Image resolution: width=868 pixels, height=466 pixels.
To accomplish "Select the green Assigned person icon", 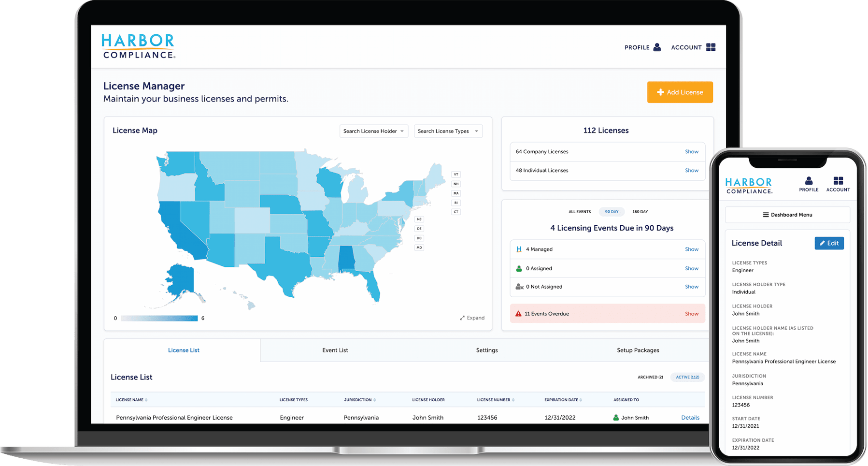I will point(518,268).
